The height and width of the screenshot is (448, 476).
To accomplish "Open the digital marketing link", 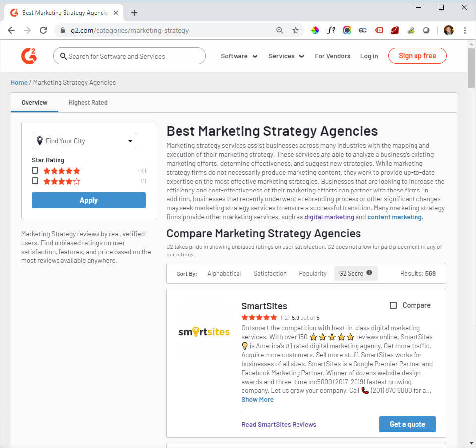I will [x=329, y=217].
